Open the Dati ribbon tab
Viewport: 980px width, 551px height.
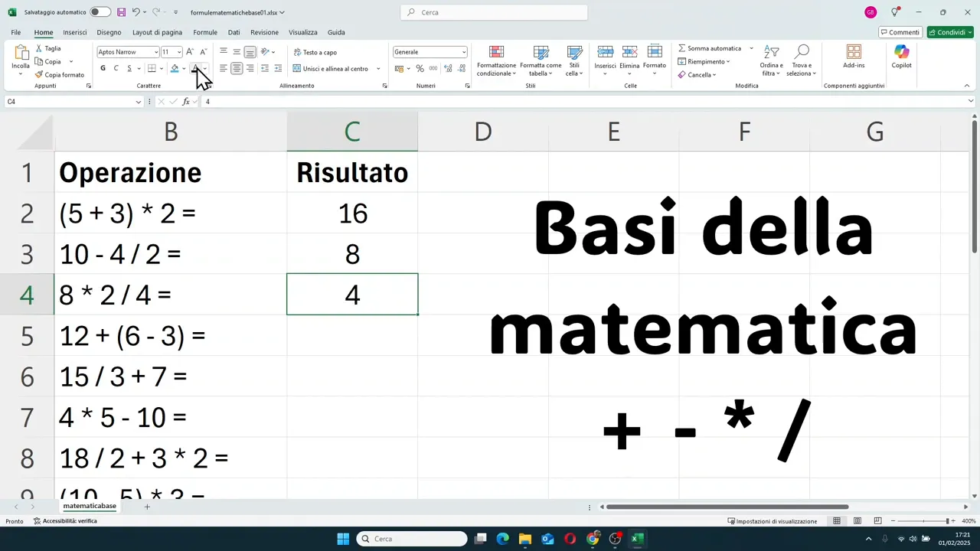click(234, 32)
